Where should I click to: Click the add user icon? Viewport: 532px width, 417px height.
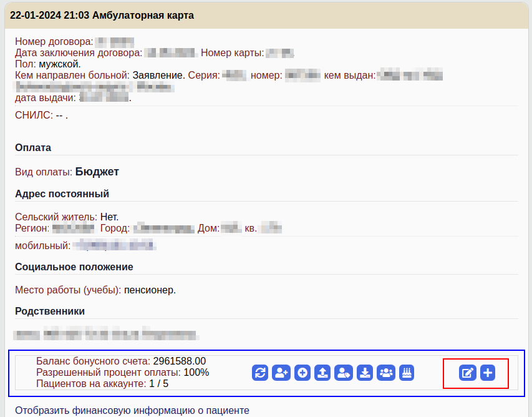281,373
